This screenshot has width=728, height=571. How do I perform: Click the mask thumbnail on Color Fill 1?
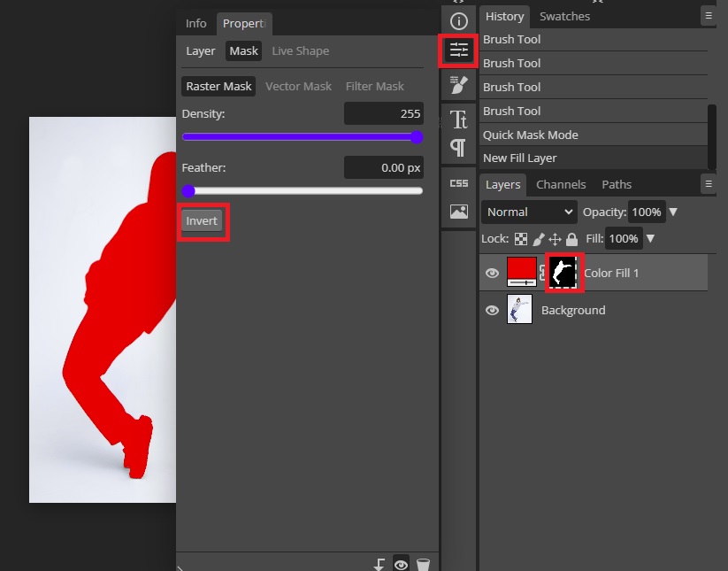click(563, 273)
